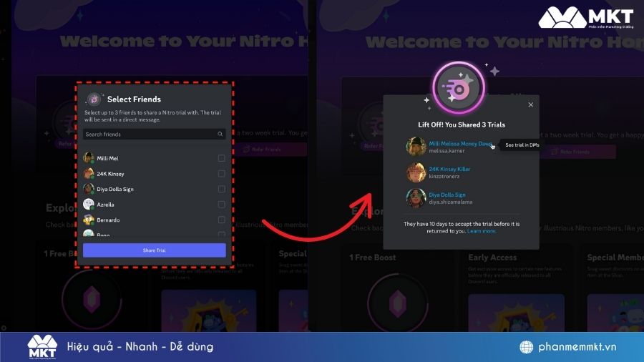Click Bernardo's avatar in friends list
The image size is (644, 362).
pos(88,220)
